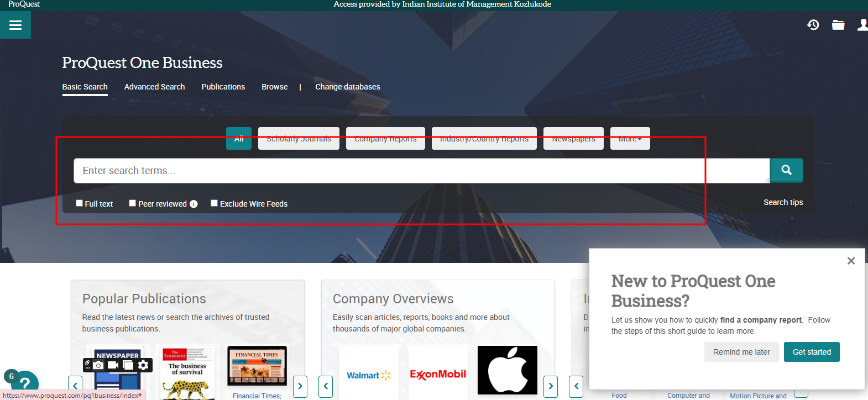Click the Get started button
The height and width of the screenshot is (400, 868).
click(811, 352)
